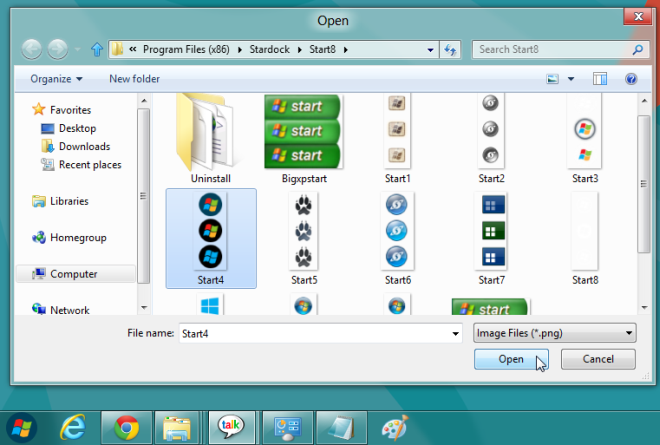
Task: Select Network in the navigation pane
Action: click(61, 310)
